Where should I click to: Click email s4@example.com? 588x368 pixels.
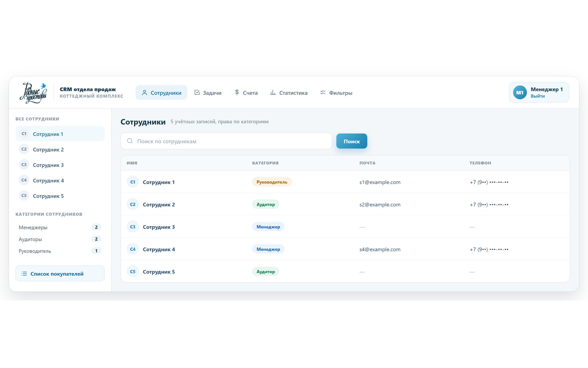(x=380, y=250)
